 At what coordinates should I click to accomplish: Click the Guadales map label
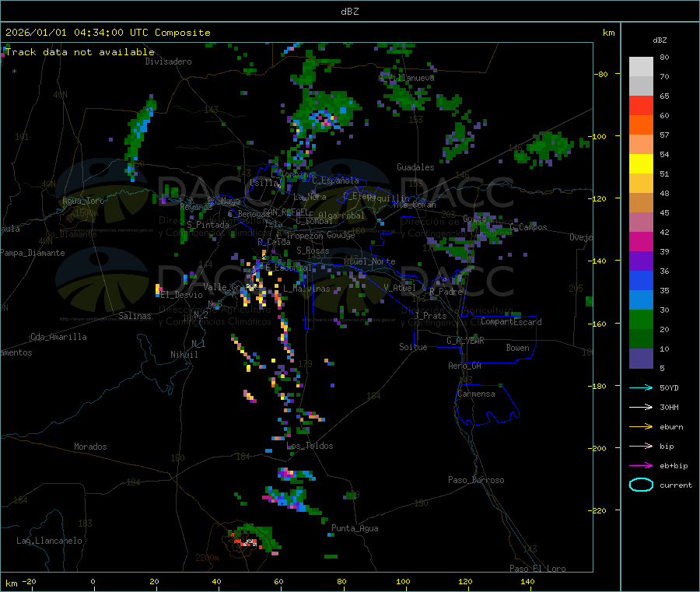[x=415, y=167]
